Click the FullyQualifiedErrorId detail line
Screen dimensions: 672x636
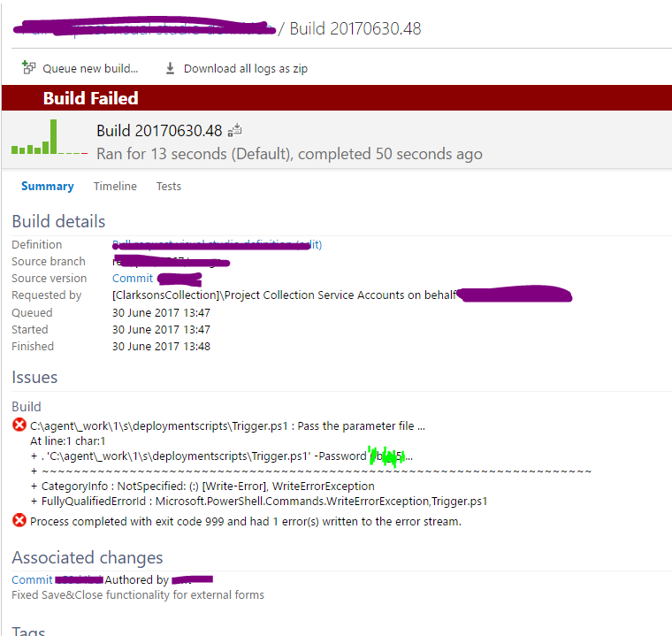pos(259,502)
